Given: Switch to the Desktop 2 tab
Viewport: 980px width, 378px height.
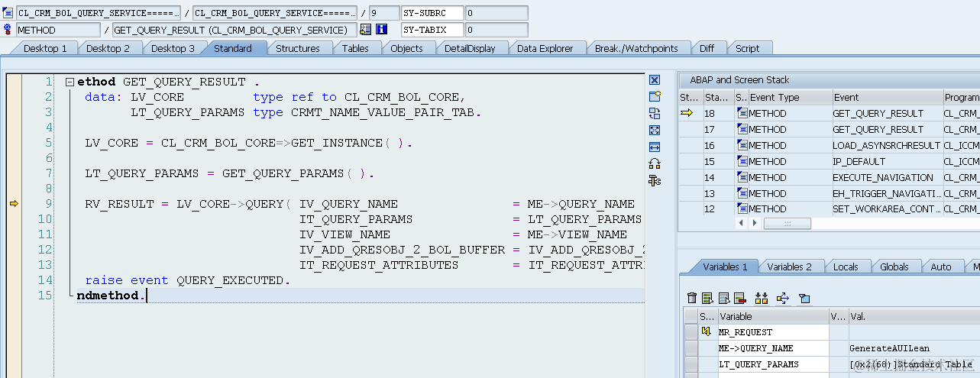Looking at the screenshot, I should coord(108,48).
